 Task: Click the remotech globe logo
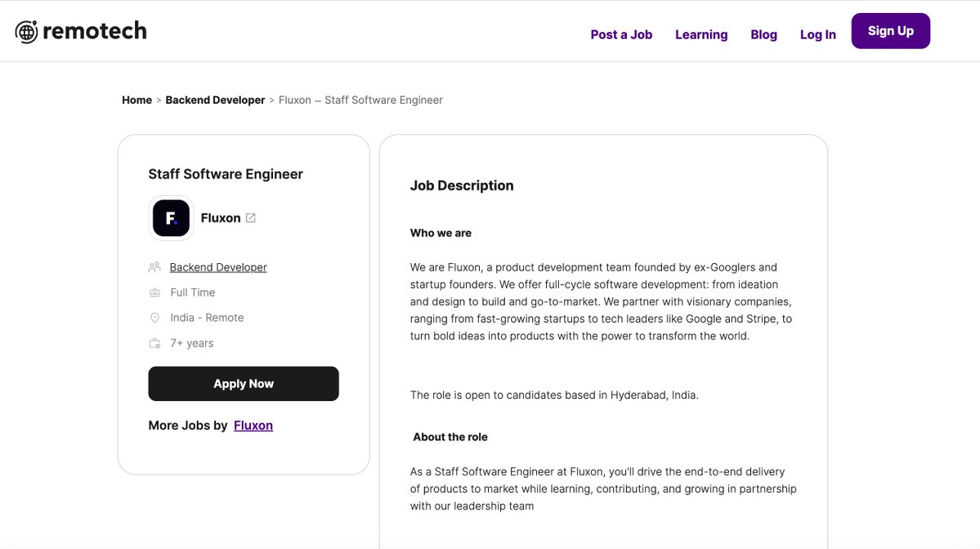tap(27, 30)
